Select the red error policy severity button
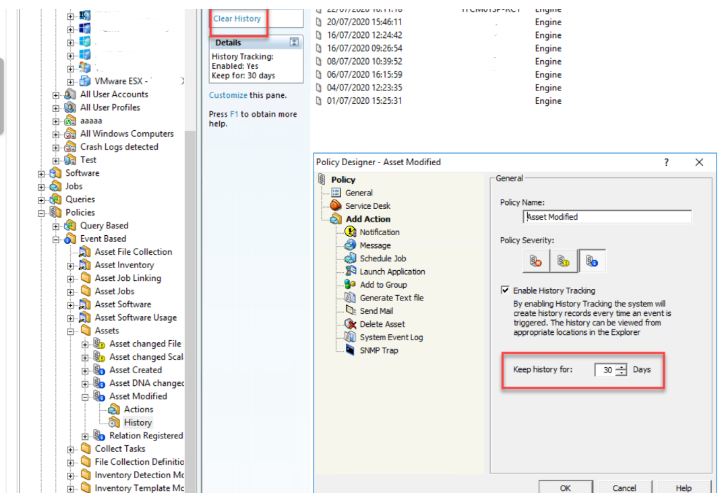Viewport: 722px width, 502px height. point(535,261)
